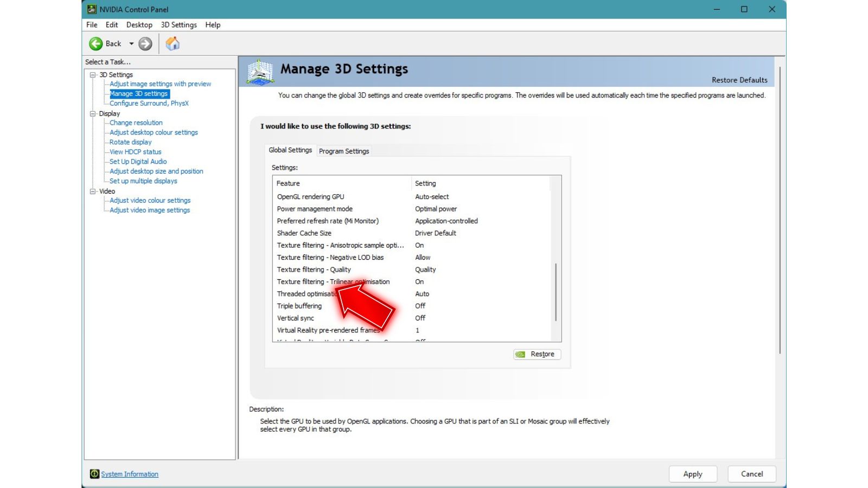Click Restore Defaults link

point(739,80)
